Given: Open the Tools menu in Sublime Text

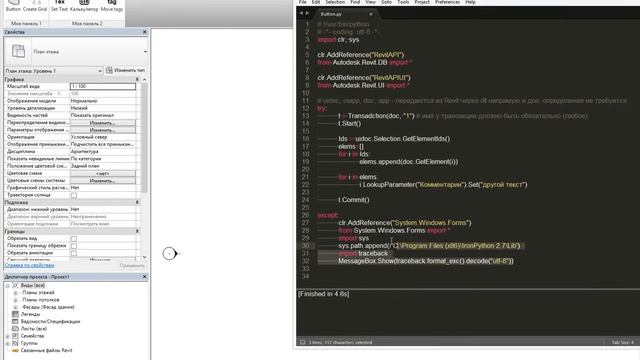Looking at the screenshot, I should tap(403, 2).
